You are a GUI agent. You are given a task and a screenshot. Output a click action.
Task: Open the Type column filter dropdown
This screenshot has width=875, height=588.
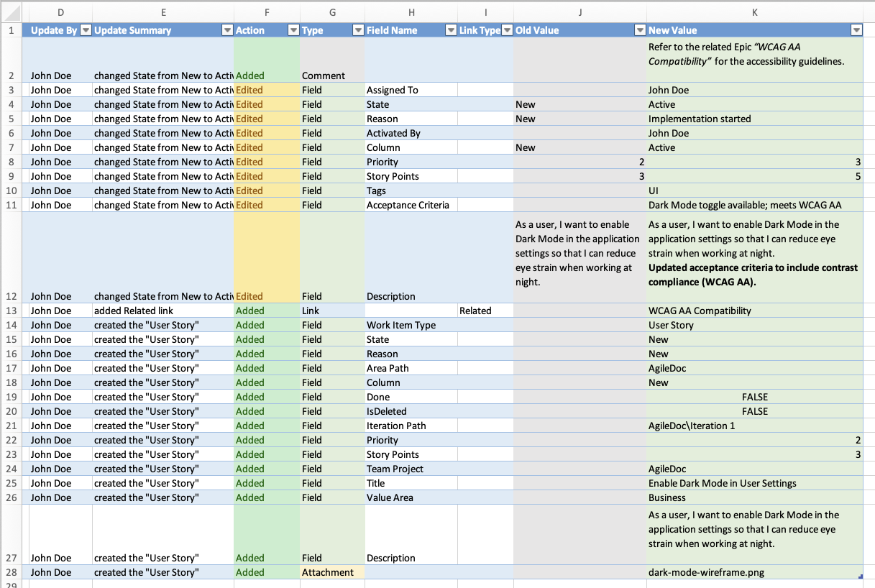coord(358,30)
